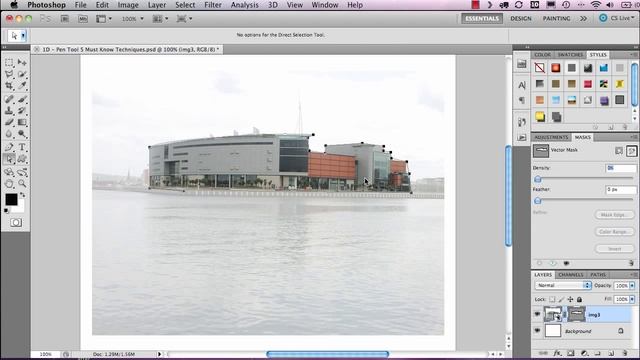640x360 pixels.
Task: Open the Filter menu
Action: tap(213, 5)
